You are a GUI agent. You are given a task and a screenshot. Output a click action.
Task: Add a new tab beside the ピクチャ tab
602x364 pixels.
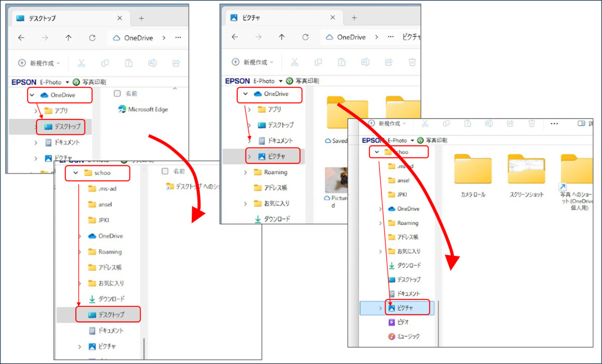(354, 18)
